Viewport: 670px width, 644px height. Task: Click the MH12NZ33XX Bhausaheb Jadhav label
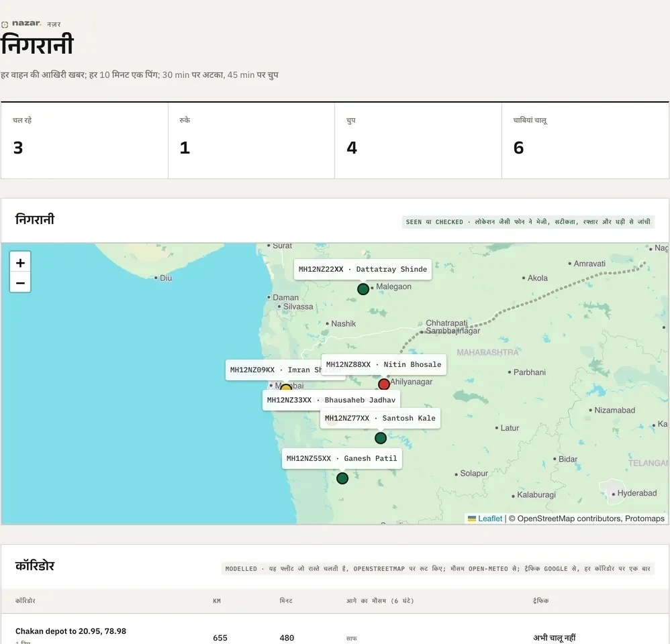[331, 400]
